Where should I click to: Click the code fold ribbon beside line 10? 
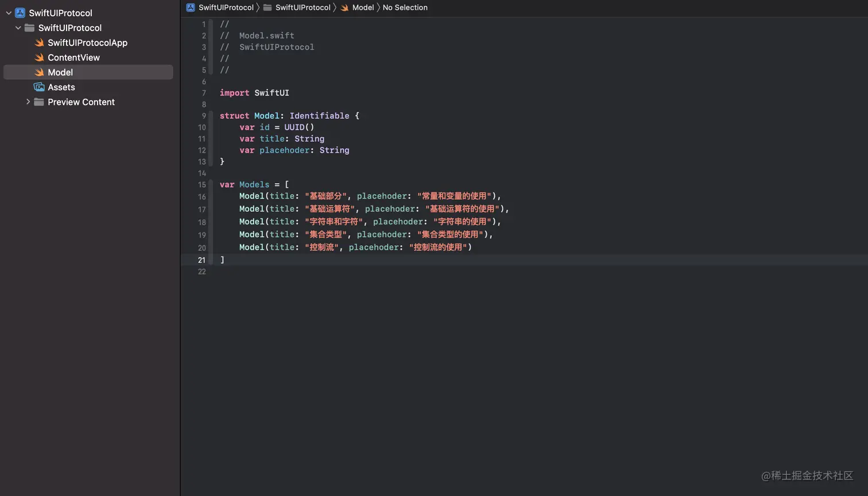pyautogui.click(x=211, y=127)
